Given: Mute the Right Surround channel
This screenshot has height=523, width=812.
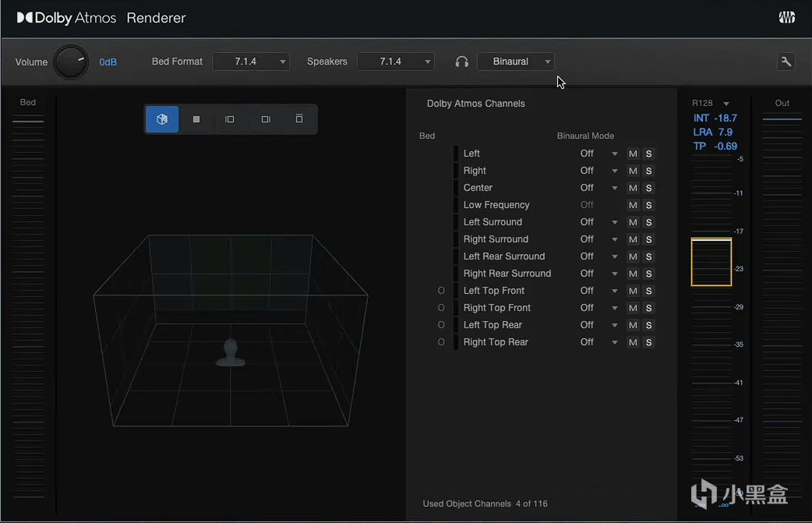Looking at the screenshot, I should pos(633,239).
